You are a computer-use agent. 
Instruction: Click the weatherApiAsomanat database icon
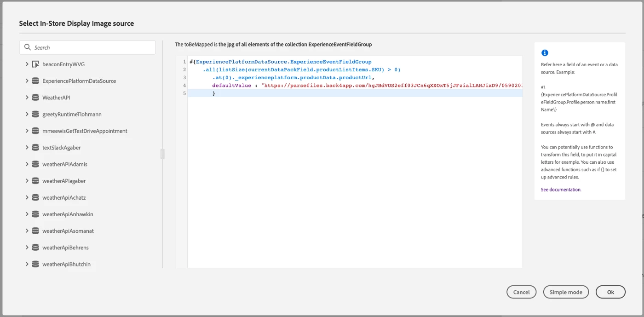(35, 231)
